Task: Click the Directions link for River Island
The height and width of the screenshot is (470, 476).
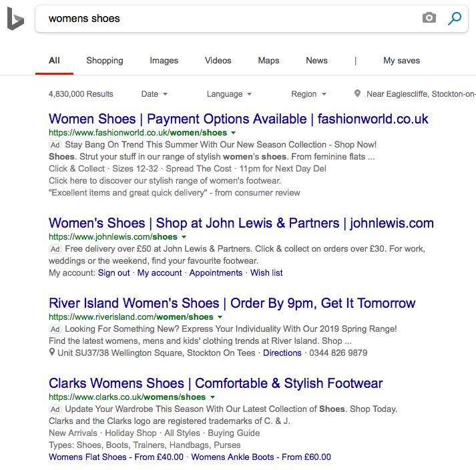Action: click(282, 352)
